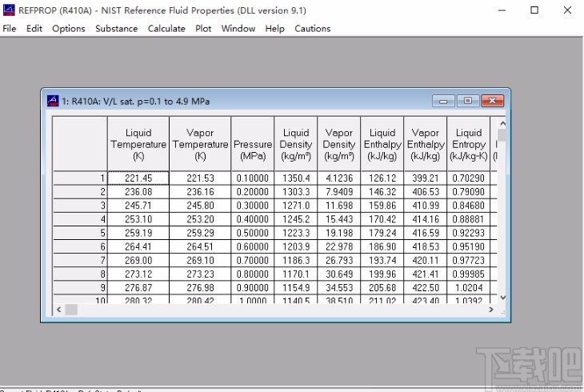The image size is (584, 392).
Task: Open the Plot menu
Action: pyautogui.click(x=203, y=29)
